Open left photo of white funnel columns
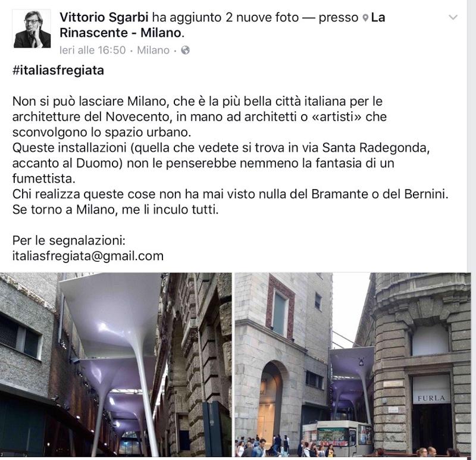 (x=115, y=364)
